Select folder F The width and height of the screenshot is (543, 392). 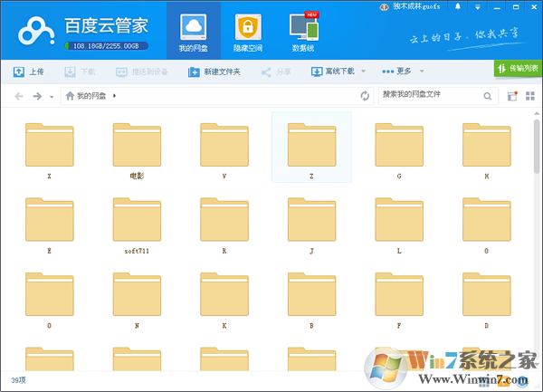coord(399,301)
